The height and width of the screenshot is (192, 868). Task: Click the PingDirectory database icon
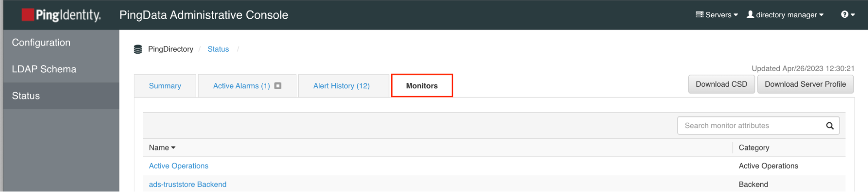click(x=138, y=49)
